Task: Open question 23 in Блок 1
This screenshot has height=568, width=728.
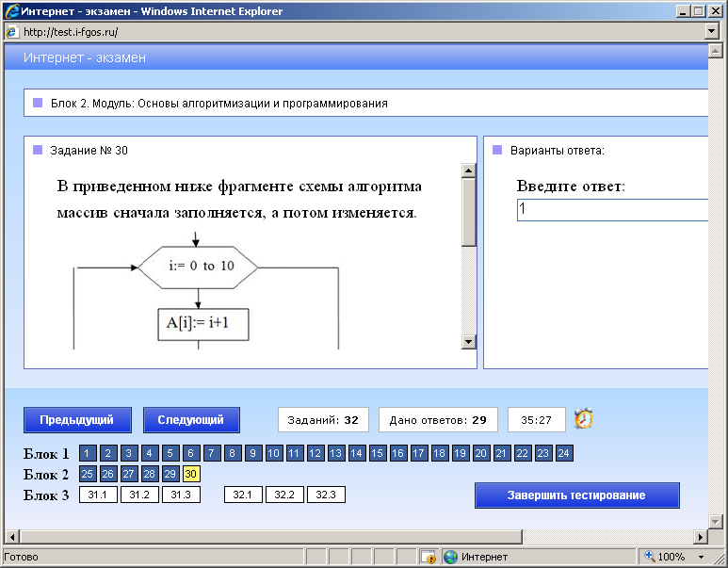Action: click(x=543, y=453)
